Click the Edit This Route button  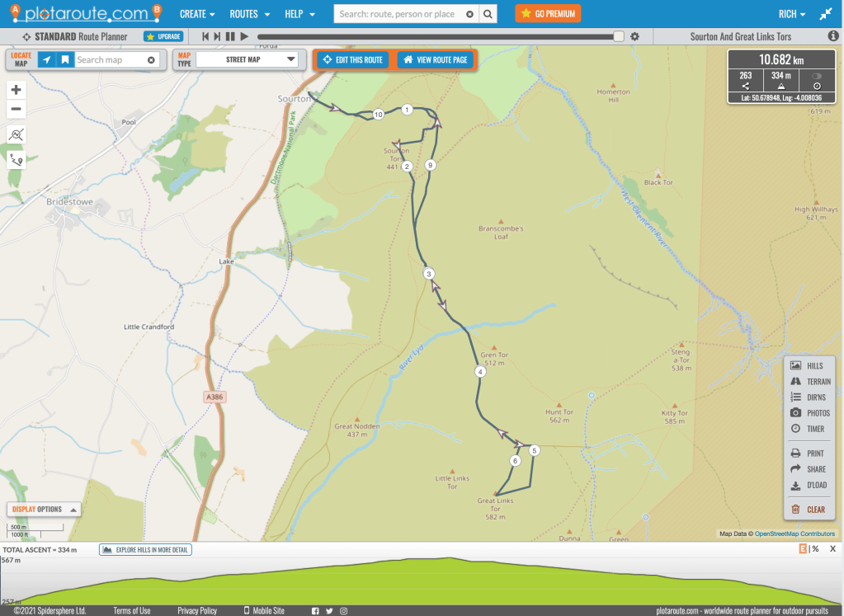click(x=352, y=60)
